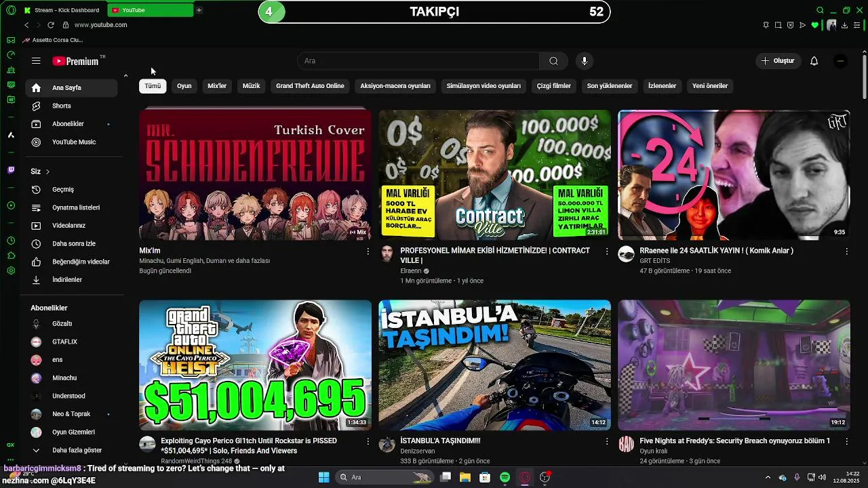The image size is (868, 488).
Task: Open options for Mix'im video
Action: [x=368, y=251]
